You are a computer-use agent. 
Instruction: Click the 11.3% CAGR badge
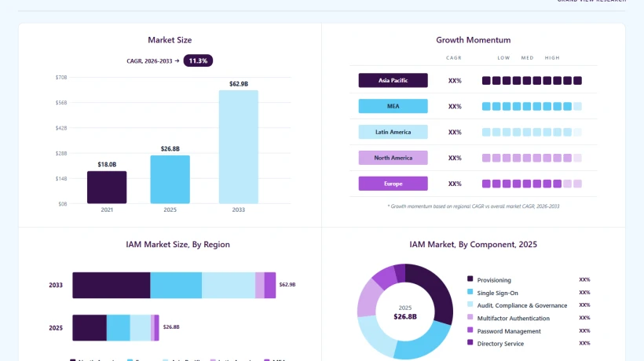tap(198, 60)
